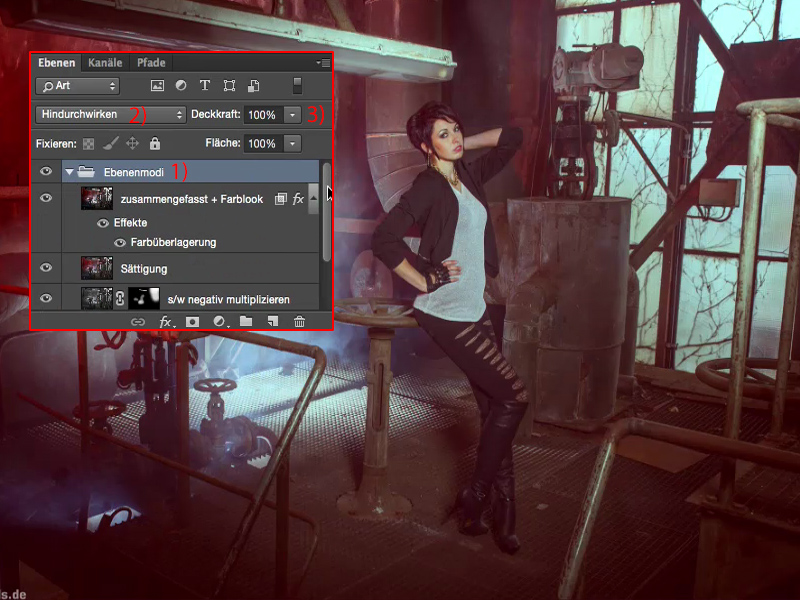Click fx icon on zusammengefasst + Farblook layer
Screen dimensions: 800x600
[298, 199]
